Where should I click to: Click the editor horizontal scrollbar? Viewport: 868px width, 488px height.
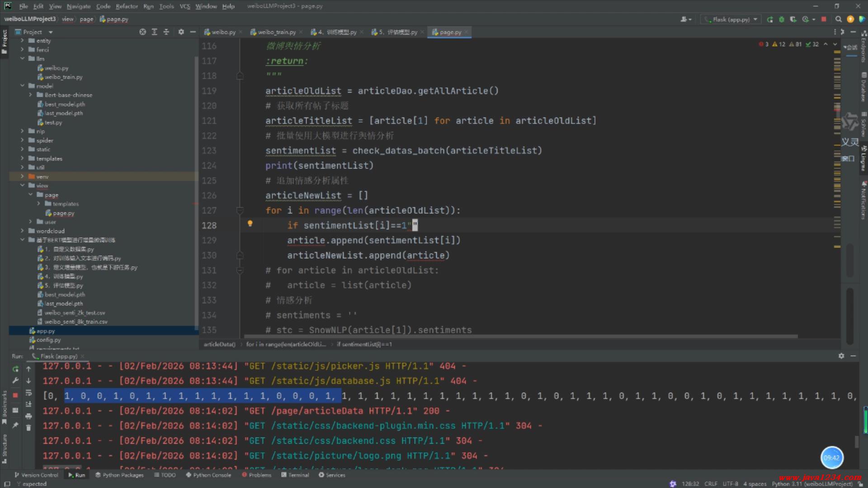(x=520, y=336)
